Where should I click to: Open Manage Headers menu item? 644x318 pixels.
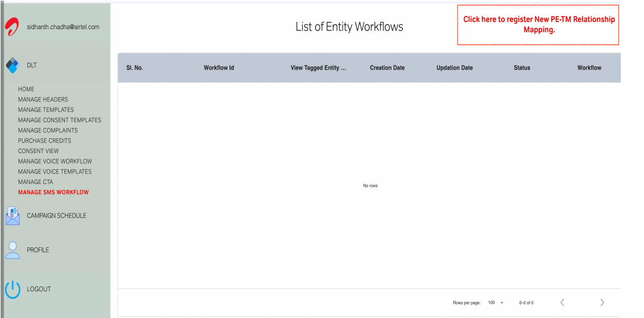tap(43, 99)
